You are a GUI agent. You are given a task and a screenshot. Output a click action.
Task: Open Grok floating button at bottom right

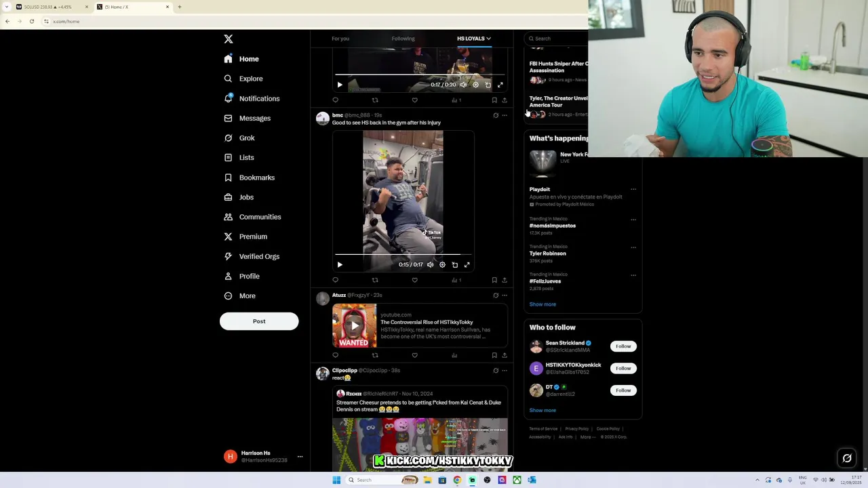(847, 459)
